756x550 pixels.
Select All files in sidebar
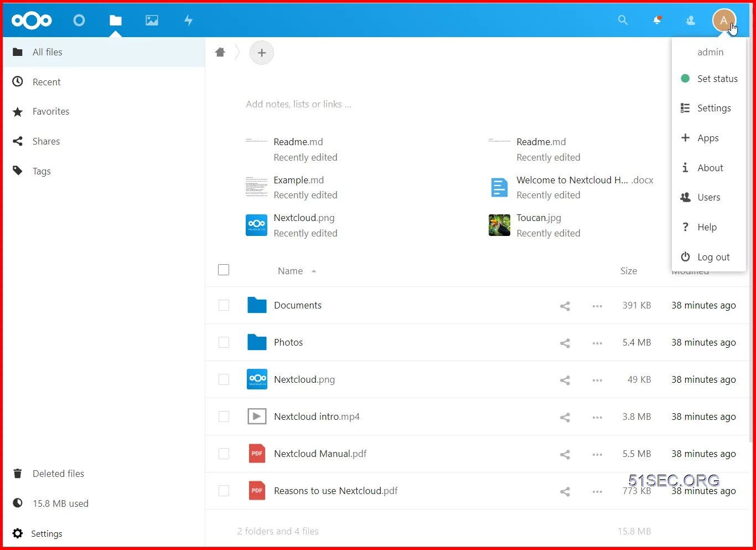click(x=104, y=52)
